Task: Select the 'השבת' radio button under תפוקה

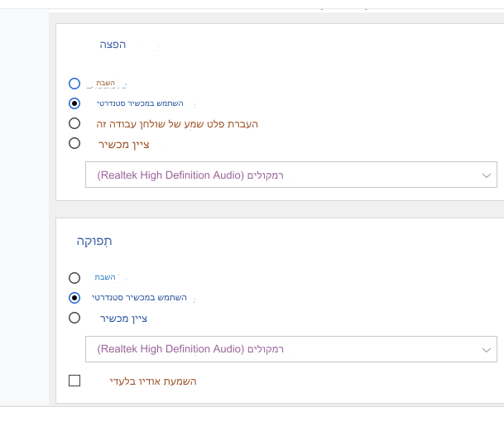Action: point(74,278)
